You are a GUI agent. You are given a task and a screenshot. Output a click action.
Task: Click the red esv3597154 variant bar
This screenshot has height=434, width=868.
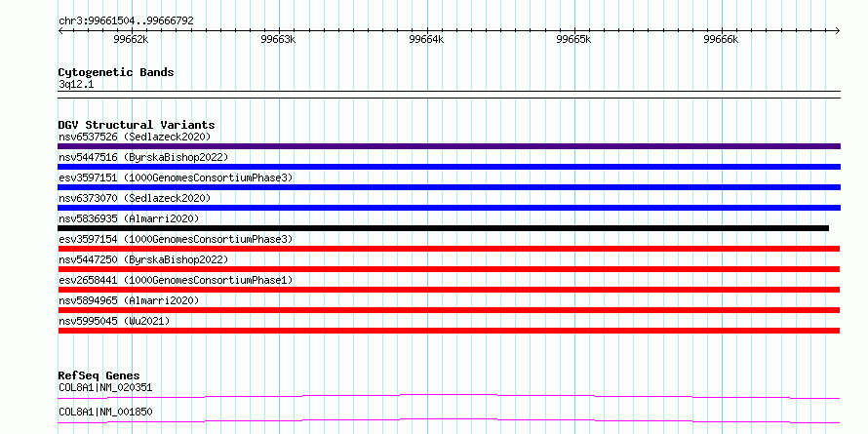pos(449,249)
